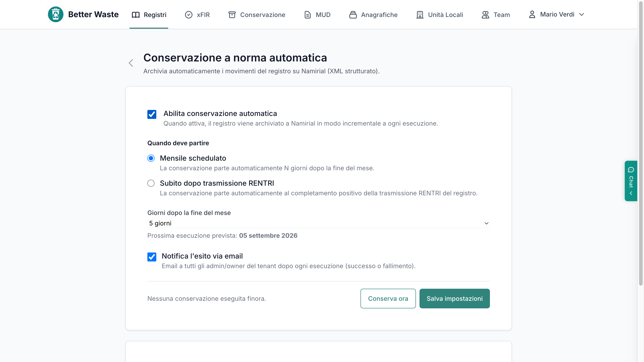
Task: Click the page vertical scrollbar
Action: point(641,144)
